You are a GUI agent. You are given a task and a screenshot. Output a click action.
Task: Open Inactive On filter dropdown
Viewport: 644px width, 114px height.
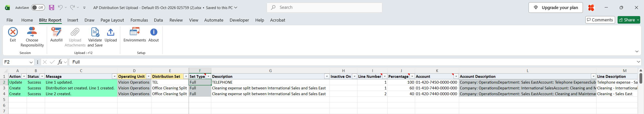click(x=354, y=76)
